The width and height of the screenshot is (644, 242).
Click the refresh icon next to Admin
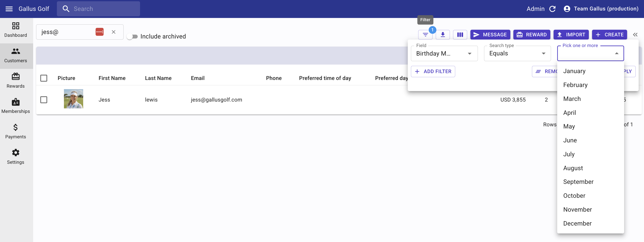[552, 9]
